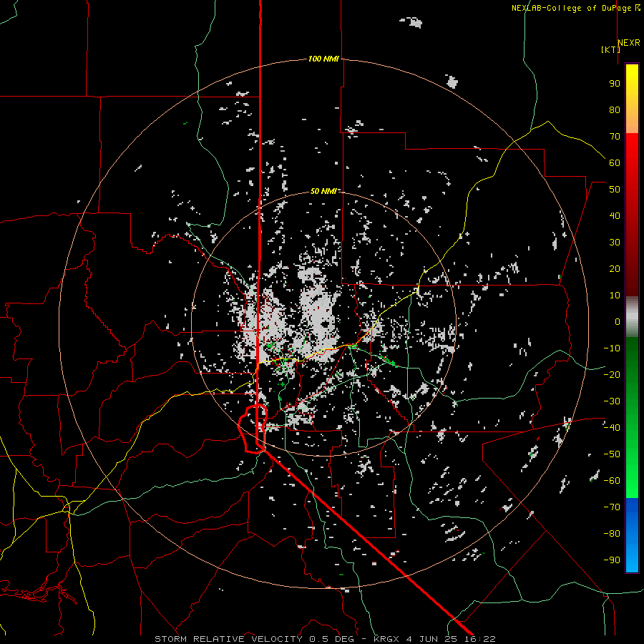Click the gray zero-velocity segment of the color bar
The height and width of the screenshot is (644, 644).
click(x=632, y=317)
